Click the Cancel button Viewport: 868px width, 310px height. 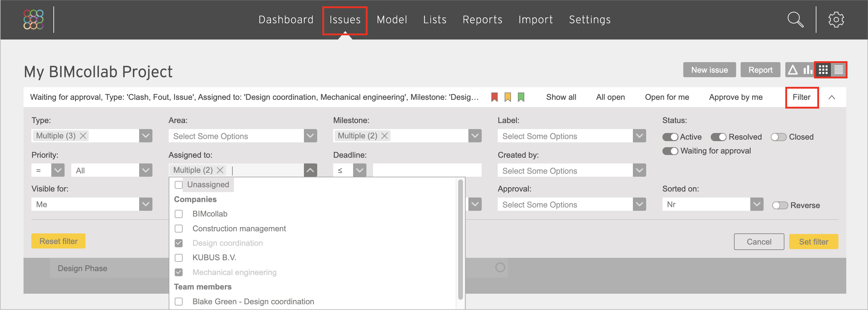(x=759, y=242)
